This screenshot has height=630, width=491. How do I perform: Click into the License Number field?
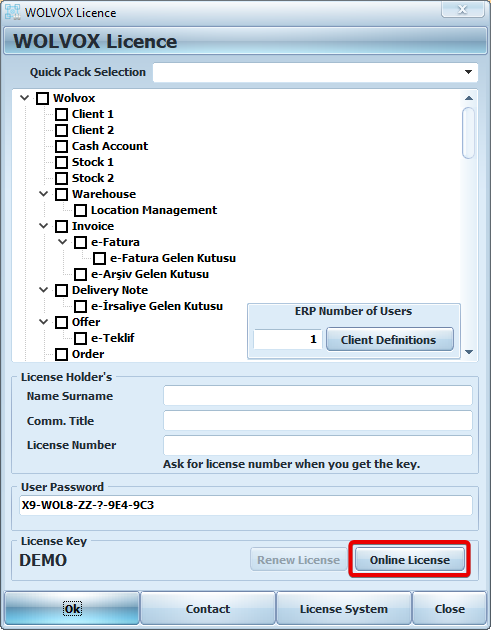pyautogui.click(x=317, y=445)
